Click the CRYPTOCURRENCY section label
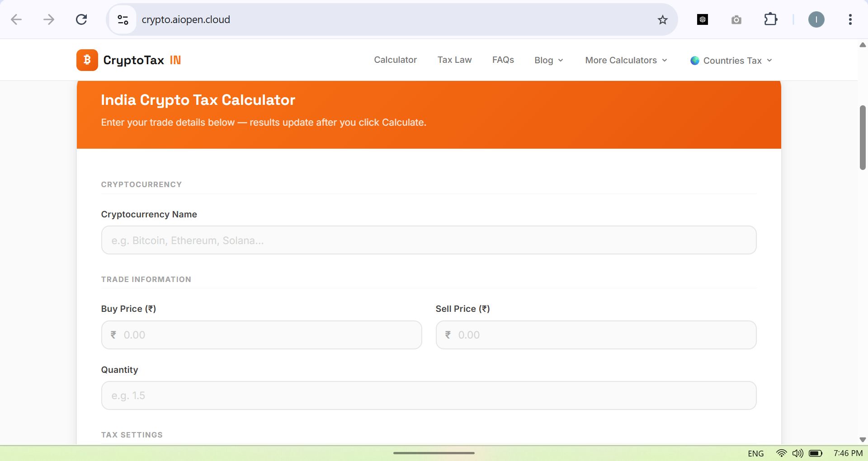 coord(142,184)
